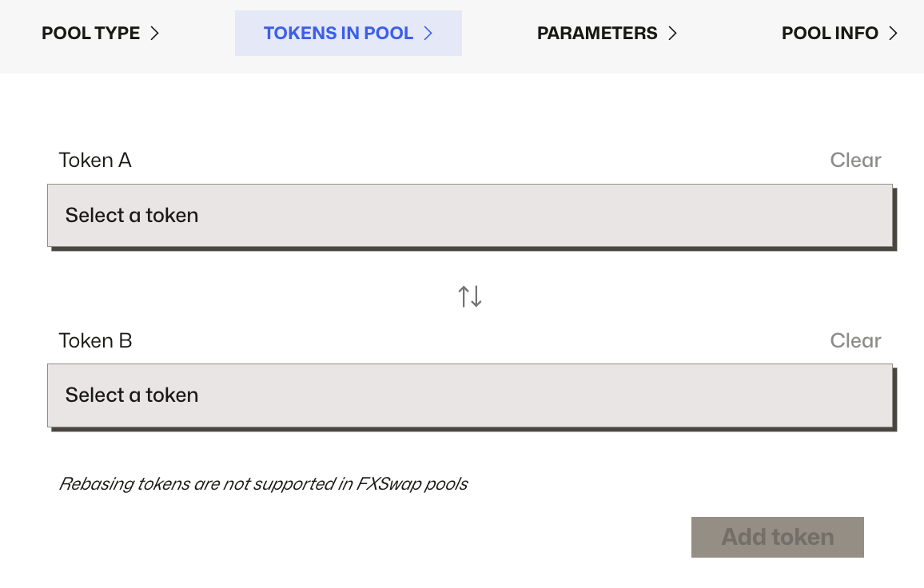924x588 pixels.
Task: Click the down arrow of the swap icon
Action: tap(476, 296)
